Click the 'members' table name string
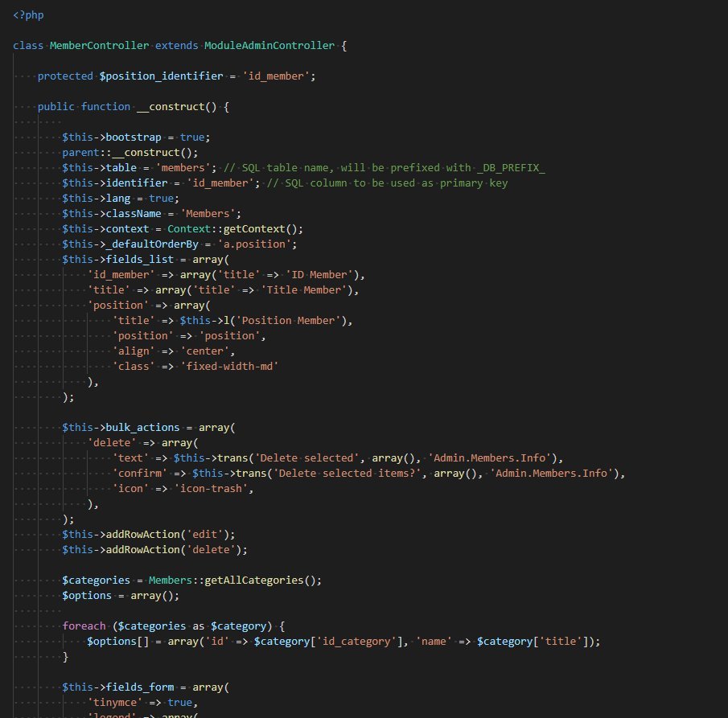 pos(183,167)
